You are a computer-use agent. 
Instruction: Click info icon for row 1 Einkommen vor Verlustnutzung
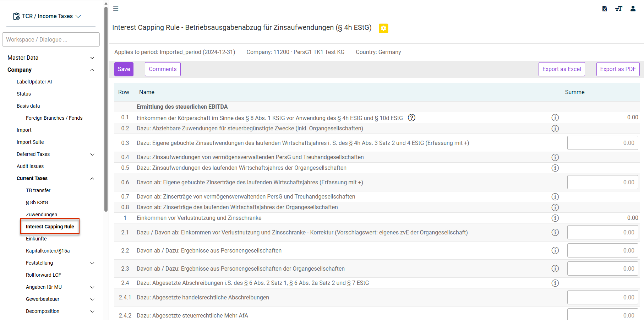[555, 218]
